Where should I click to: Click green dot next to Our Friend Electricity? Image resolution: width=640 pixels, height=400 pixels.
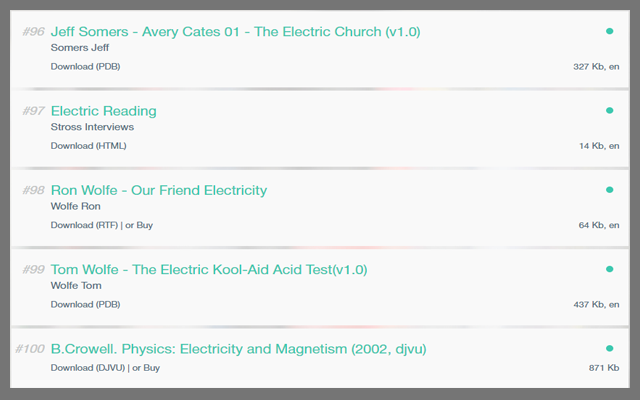[x=609, y=190]
